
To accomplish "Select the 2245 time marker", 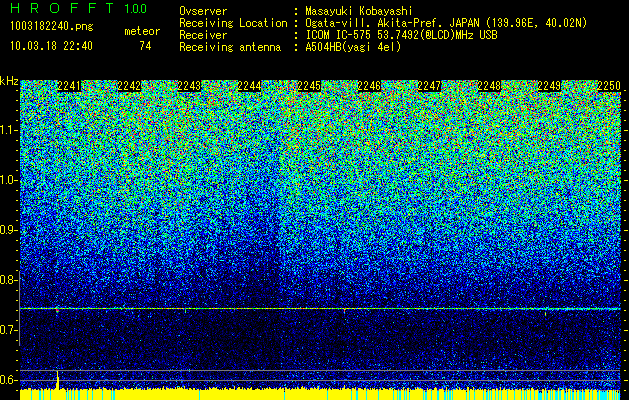I will tap(309, 86).
